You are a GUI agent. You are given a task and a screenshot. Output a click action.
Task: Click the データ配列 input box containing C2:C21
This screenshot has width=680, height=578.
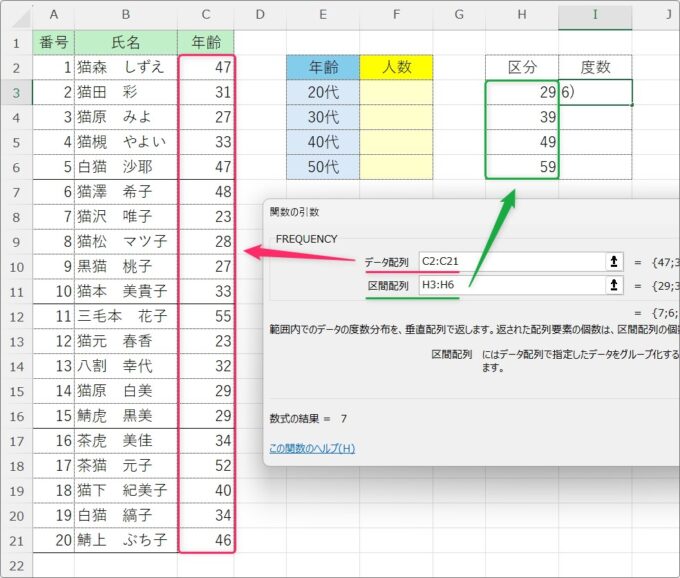508,261
